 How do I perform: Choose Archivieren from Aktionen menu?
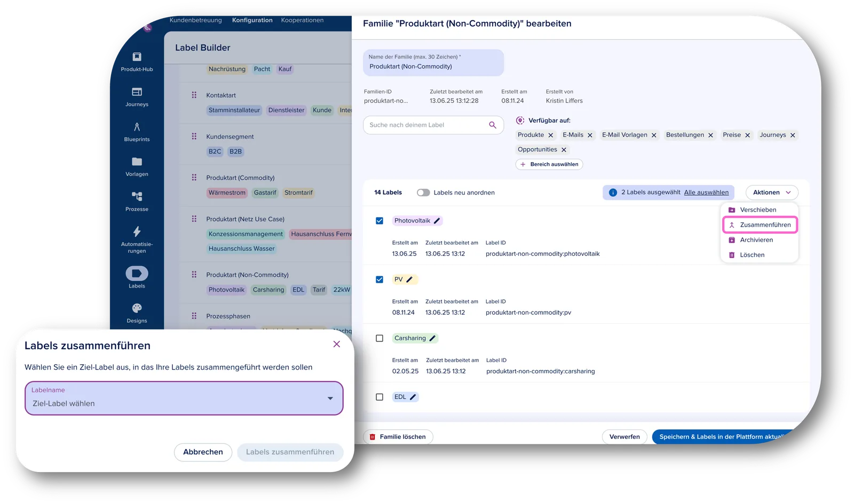point(760,239)
